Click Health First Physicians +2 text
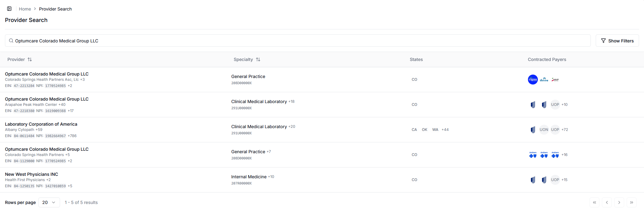 pos(28,180)
